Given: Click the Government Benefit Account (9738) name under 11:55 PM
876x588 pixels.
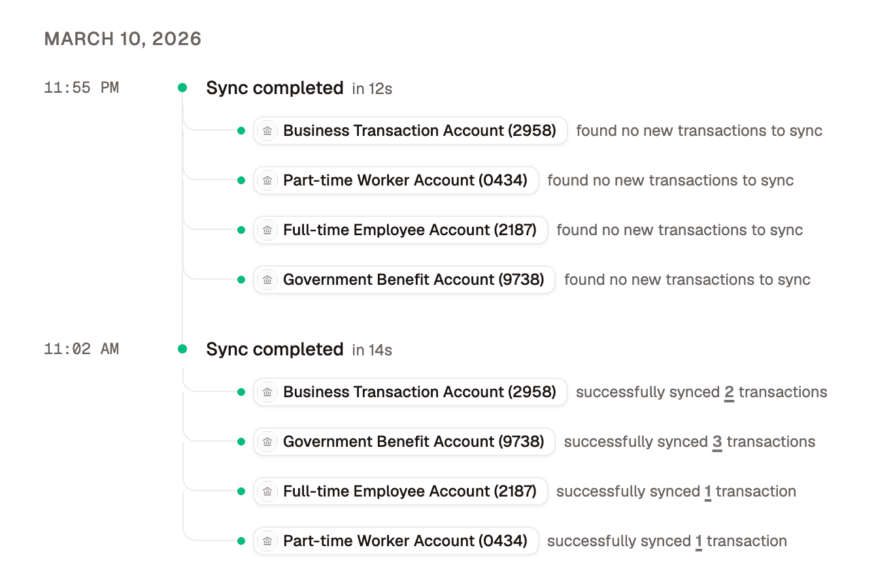Looking at the screenshot, I should tap(413, 280).
